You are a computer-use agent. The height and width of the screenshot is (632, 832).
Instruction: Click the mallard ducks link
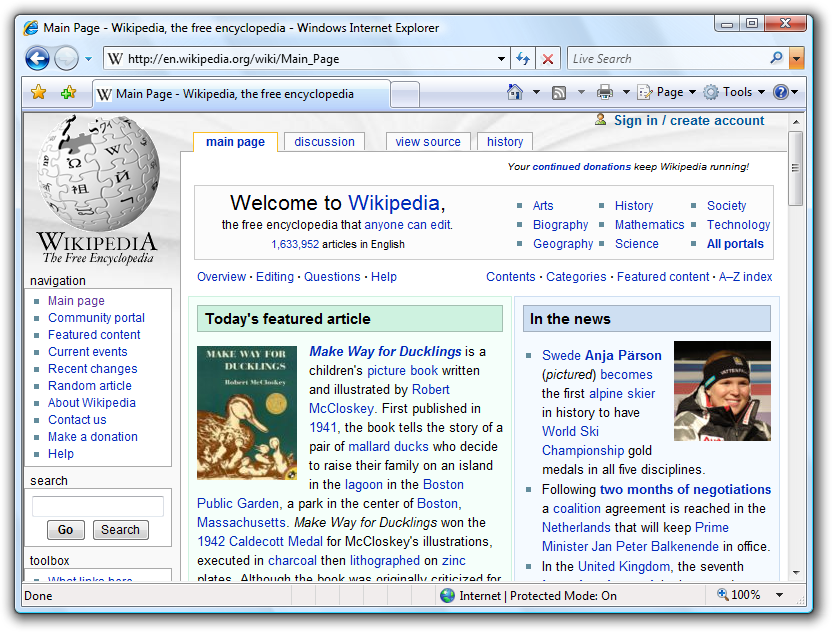(x=388, y=446)
